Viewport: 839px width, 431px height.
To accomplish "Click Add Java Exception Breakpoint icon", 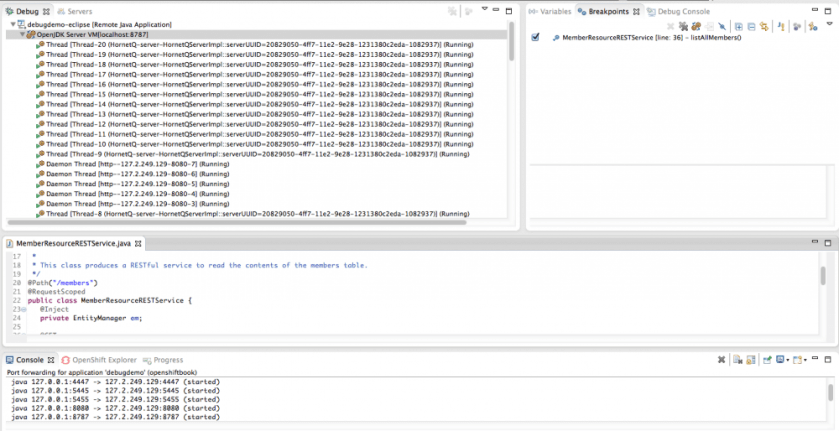I will tap(782, 26).
